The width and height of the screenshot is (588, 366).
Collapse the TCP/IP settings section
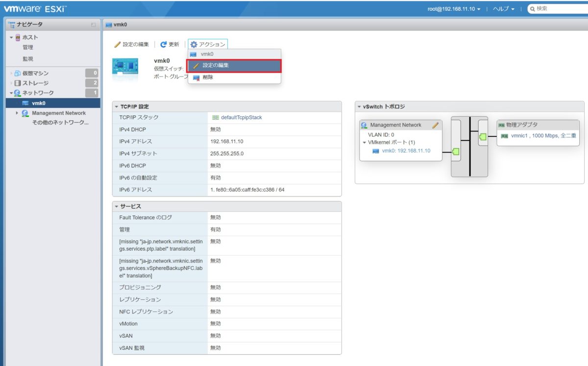[117, 106]
